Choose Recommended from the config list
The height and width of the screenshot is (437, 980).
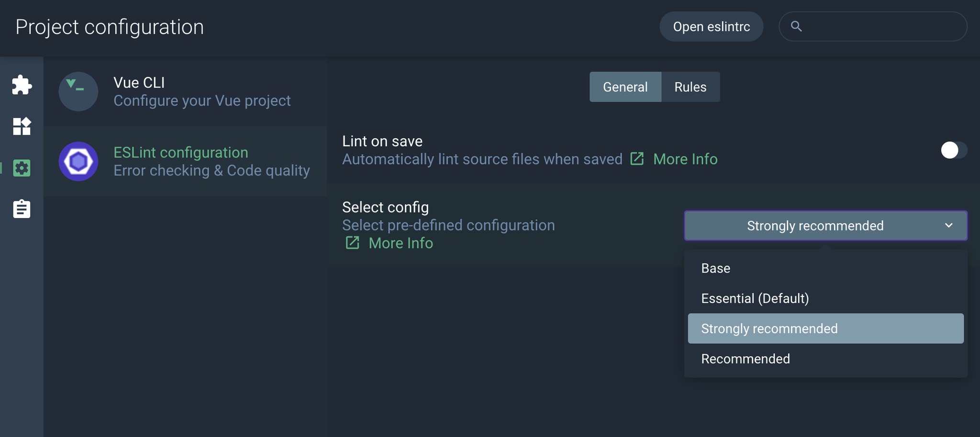825,359
